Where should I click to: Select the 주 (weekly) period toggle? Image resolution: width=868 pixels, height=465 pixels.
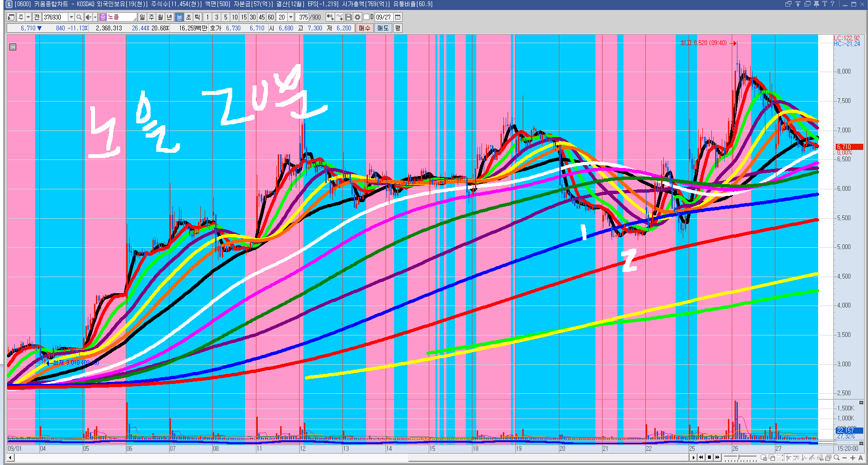[x=151, y=17]
